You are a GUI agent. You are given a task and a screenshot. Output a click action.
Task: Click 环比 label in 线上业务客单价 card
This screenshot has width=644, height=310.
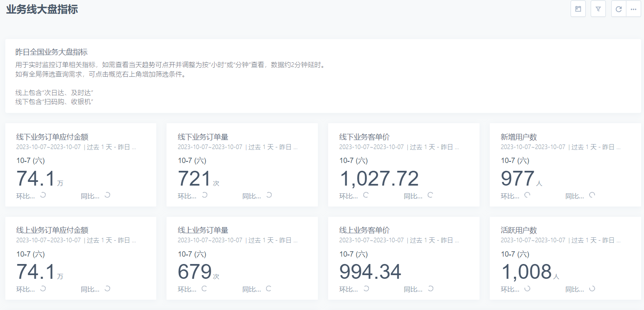point(349,289)
